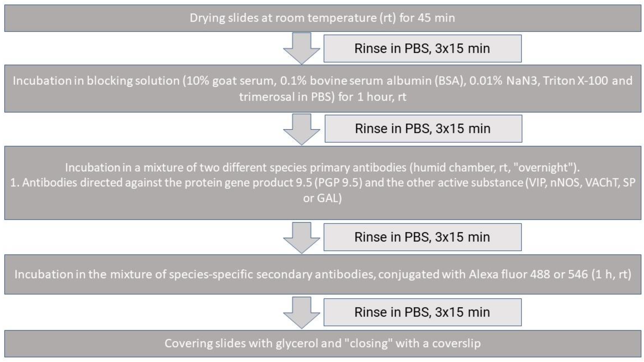The image size is (644, 362).
Task: Click the Rinse in PBS box after blocking
Action: click(423, 129)
